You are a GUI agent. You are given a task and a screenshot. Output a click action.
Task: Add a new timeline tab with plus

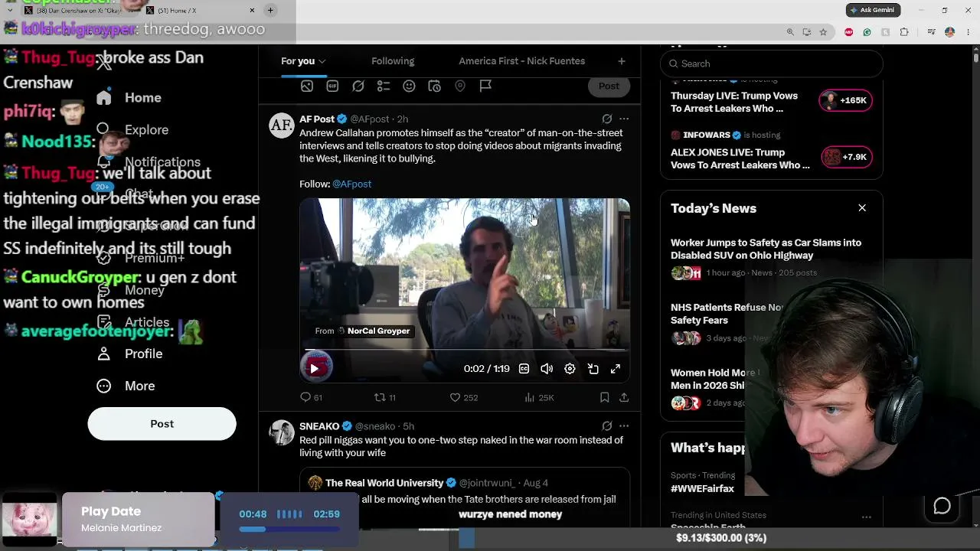[x=622, y=61]
